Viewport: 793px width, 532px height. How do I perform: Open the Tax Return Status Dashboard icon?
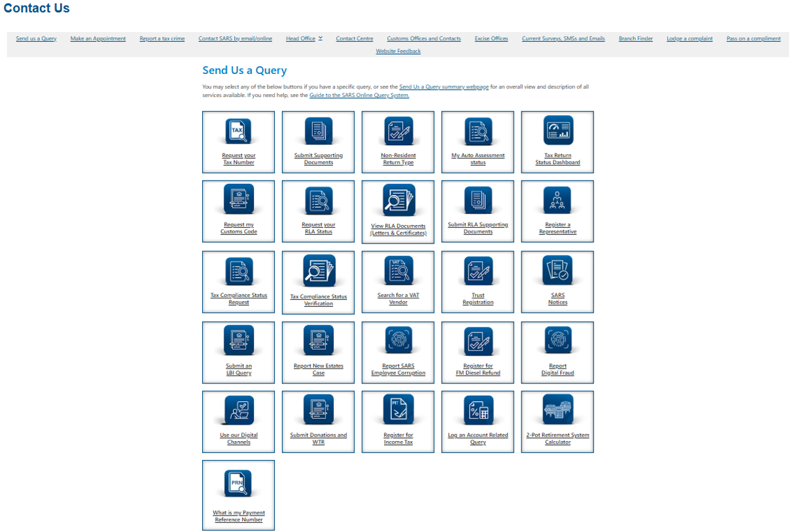click(558, 131)
